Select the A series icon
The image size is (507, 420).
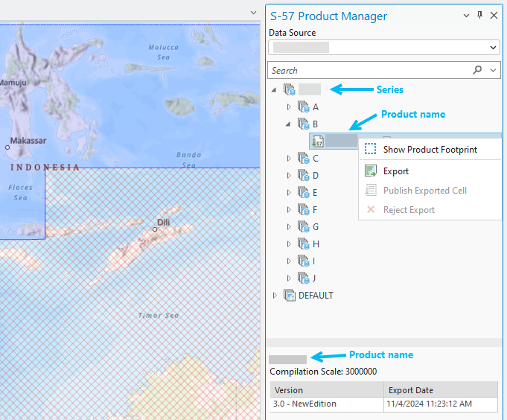pos(303,106)
